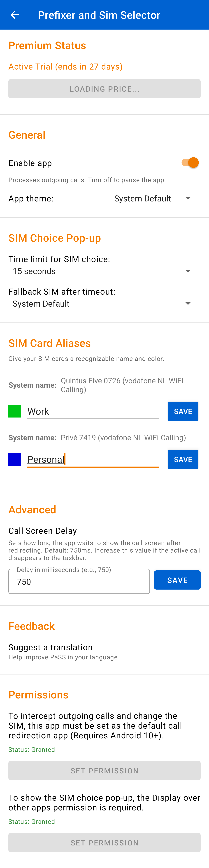Image resolution: width=209 pixels, height=868 pixels.
Task: Click SAVE next to the Work alias
Action: (183, 411)
